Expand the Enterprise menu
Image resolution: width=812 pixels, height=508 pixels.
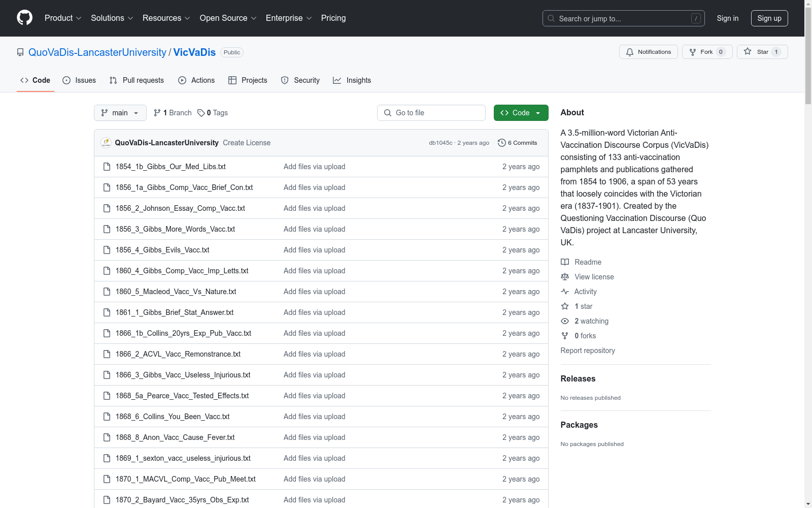pyautogui.click(x=289, y=18)
